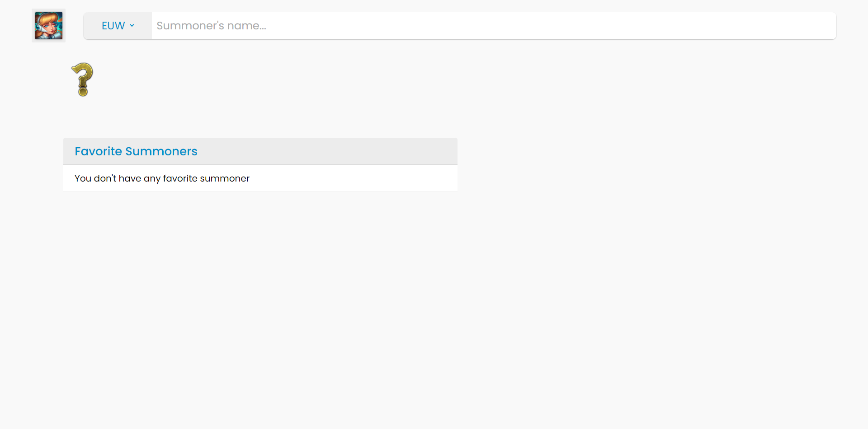Image resolution: width=868 pixels, height=429 pixels.
Task: Expand the server region selector
Action: pos(118,26)
